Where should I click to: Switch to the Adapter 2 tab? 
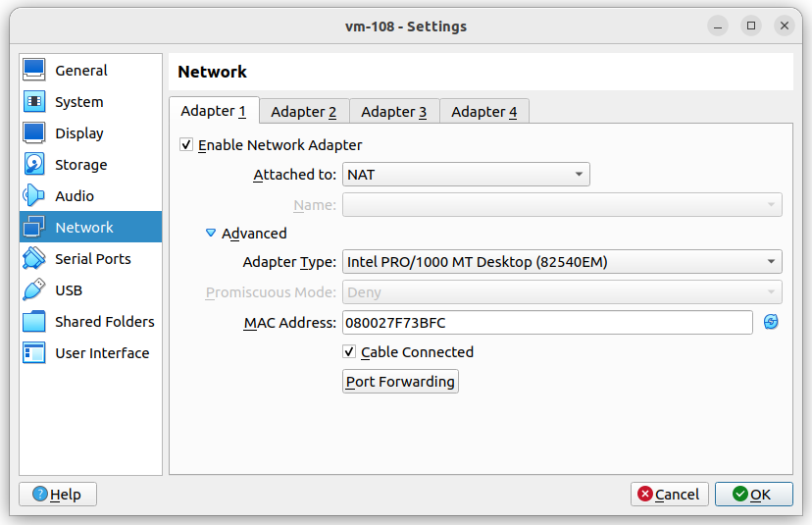click(303, 112)
